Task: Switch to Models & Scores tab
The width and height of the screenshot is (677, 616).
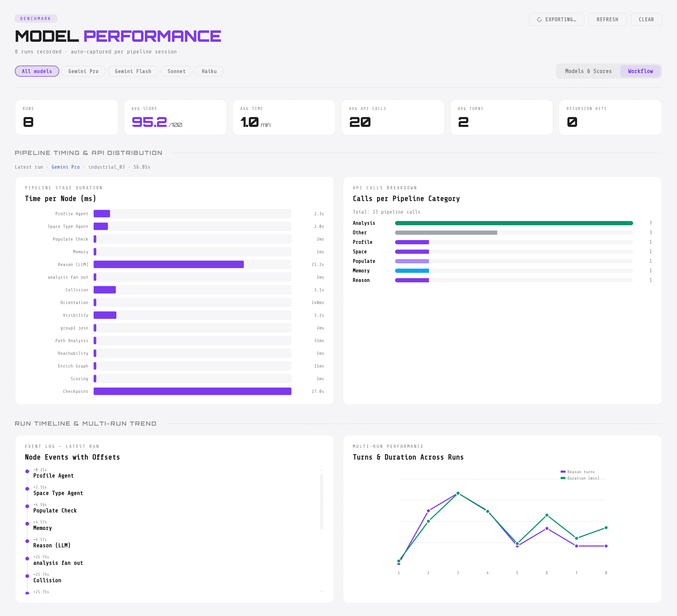Action: click(x=588, y=71)
